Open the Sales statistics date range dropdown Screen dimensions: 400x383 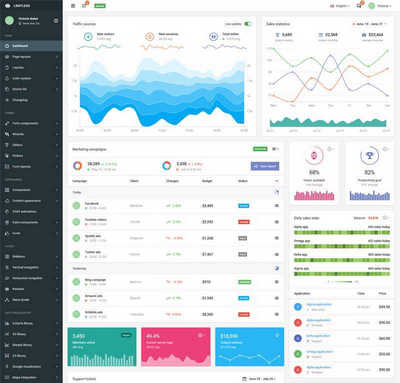tap(370, 24)
